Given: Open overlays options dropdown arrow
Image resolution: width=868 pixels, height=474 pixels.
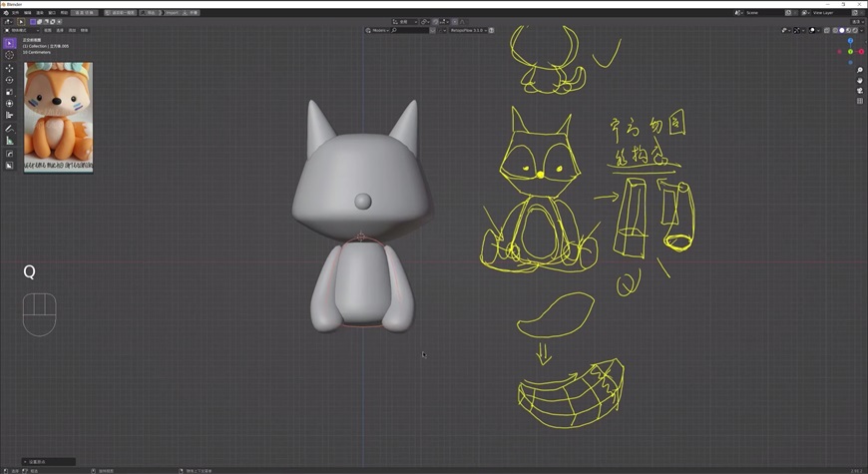Looking at the screenshot, I should coord(818,31).
